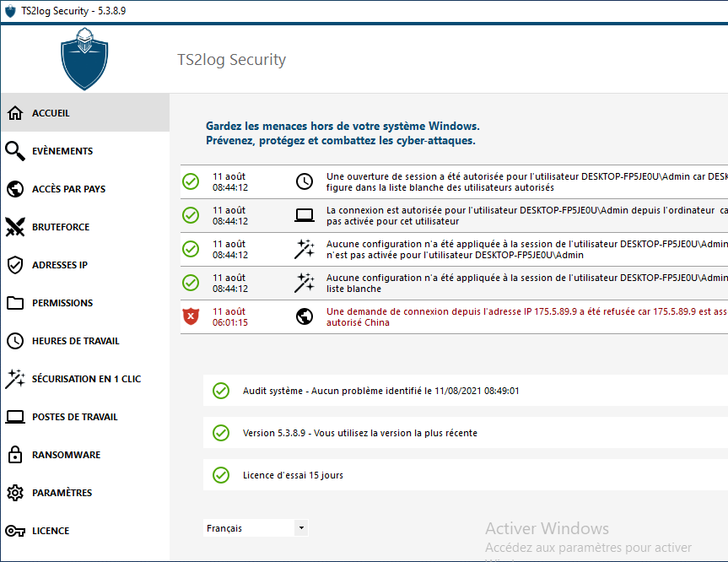728x562 pixels.
Task: Click the Accueil home icon
Action: (x=15, y=113)
